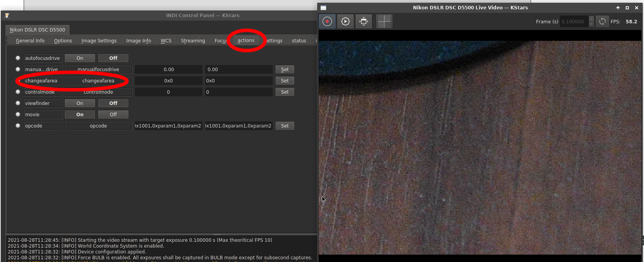Image resolution: width=644 pixels, height=262 pixels.
Task: Open the Options tab
Action: [x=63, y=41]
